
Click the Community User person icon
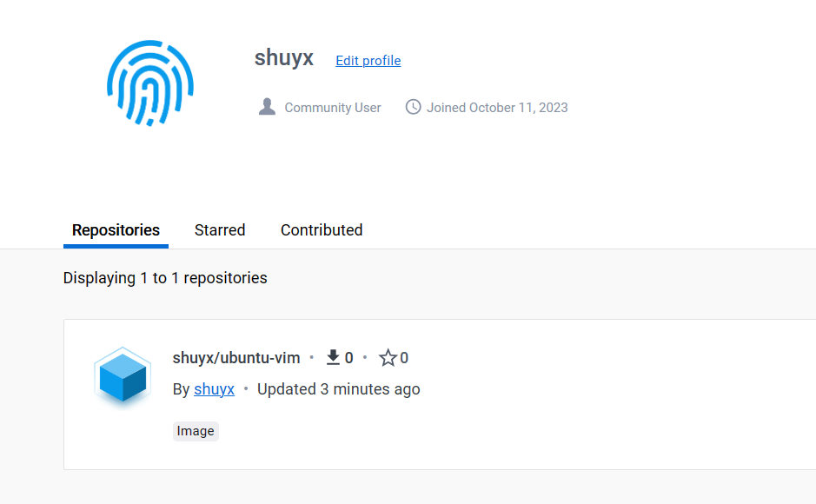click(267, 107)
